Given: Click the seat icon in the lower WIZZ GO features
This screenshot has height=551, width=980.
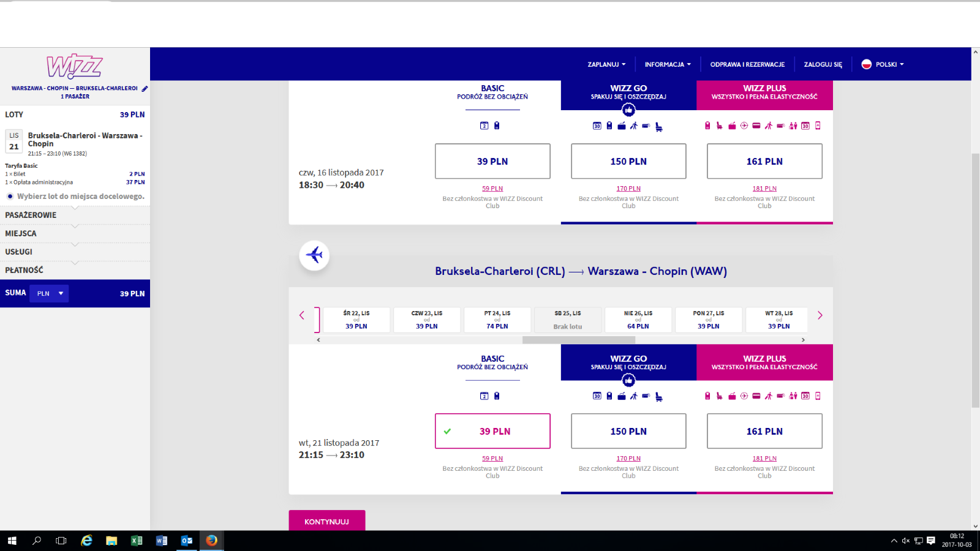Looking at the screenshot, I should coord(659,397).
